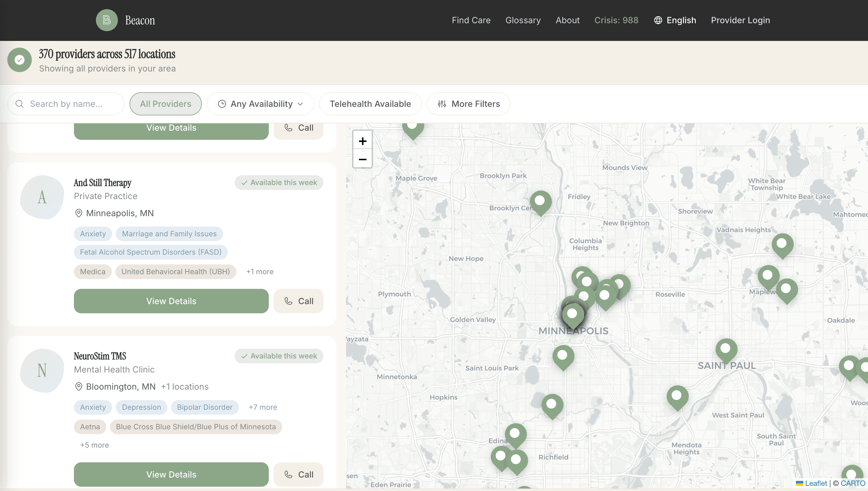Image resolution: width=868 pixels, height=491 pixels.
Task: Click Available this week badge for NeuroStim TMS
Action: click(279, 356)
